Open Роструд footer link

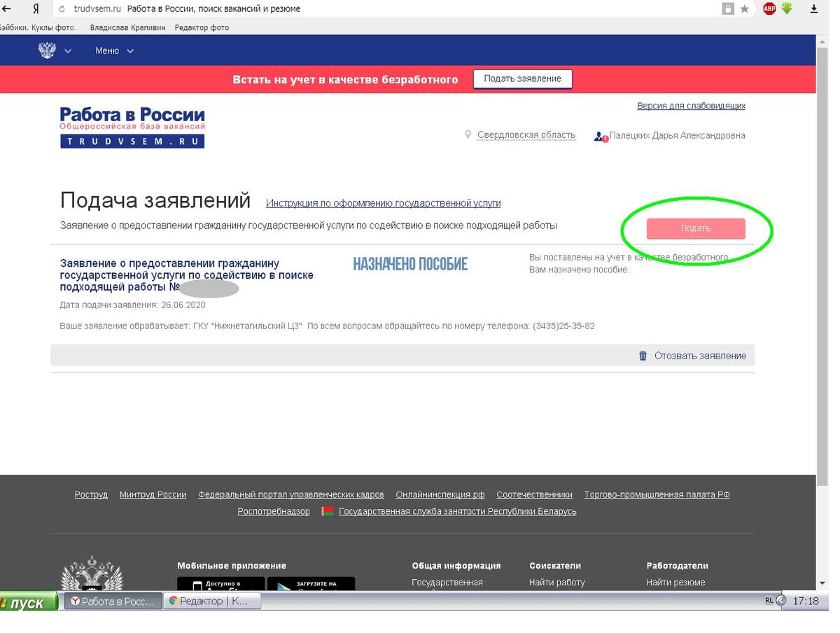91,494
